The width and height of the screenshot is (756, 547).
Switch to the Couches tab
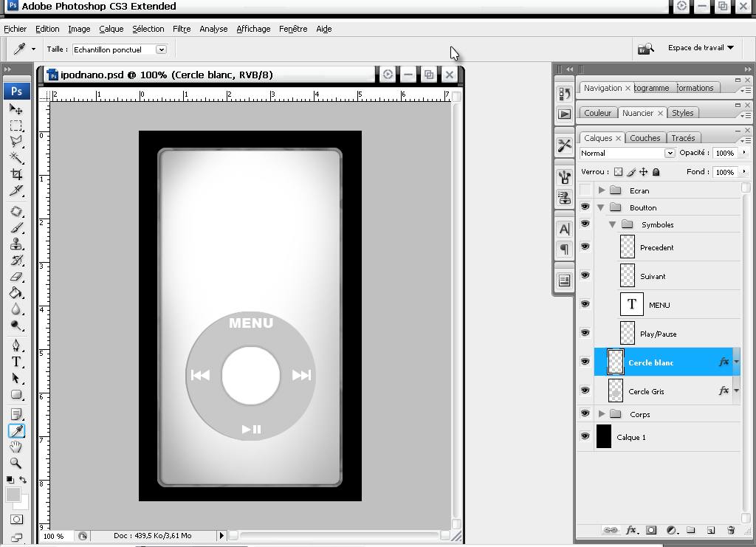pyautogui.click(x=645, y=138)
